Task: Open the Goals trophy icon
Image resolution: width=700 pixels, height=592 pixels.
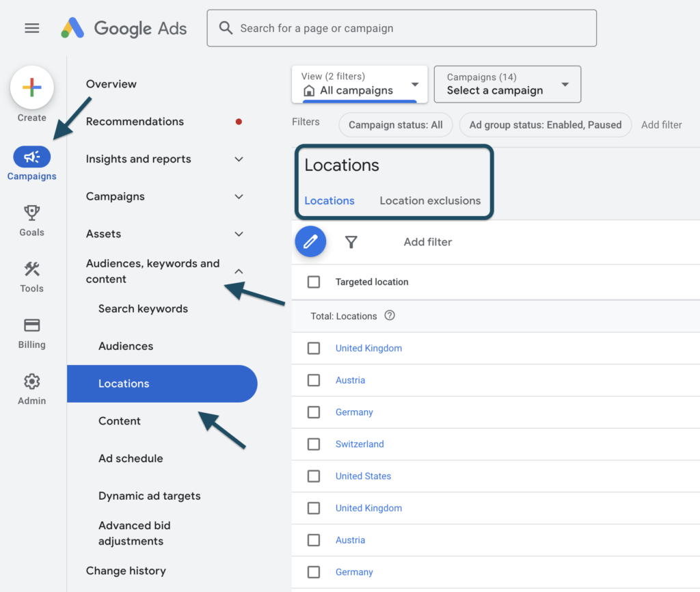Action: (31, 213)
